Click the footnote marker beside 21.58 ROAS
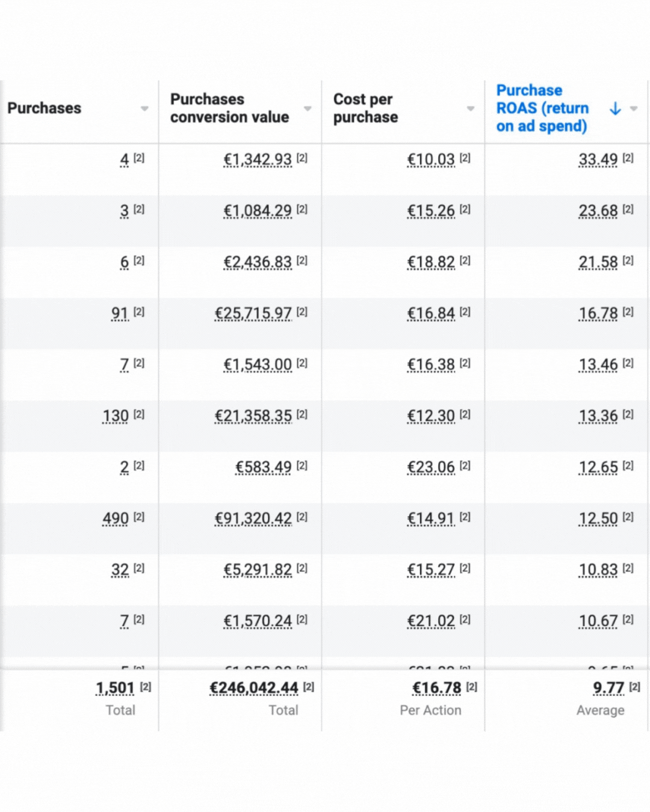Viewport: 650px width, 812px height. click(628, 260)
